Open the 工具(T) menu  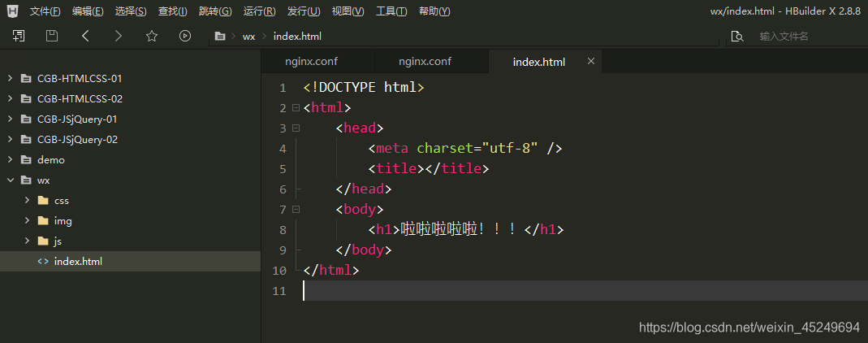[x=391, y=11]
